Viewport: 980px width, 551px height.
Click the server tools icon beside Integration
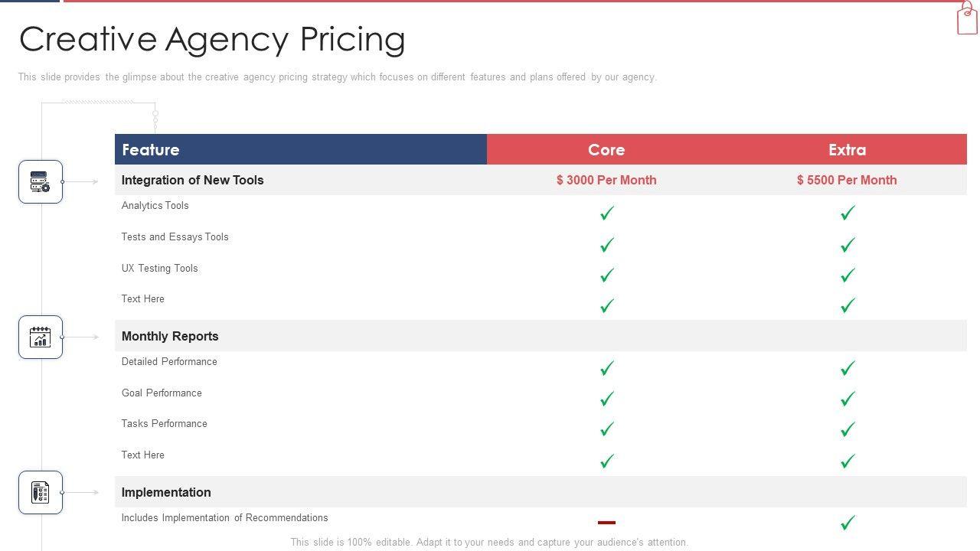point(40,182)
